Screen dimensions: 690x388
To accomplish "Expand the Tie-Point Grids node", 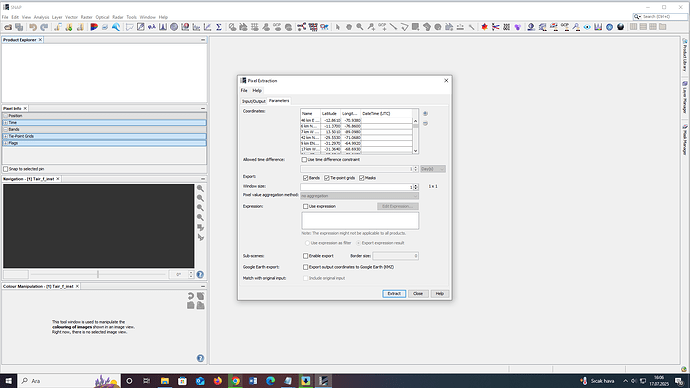I will (x=6, y=136).
